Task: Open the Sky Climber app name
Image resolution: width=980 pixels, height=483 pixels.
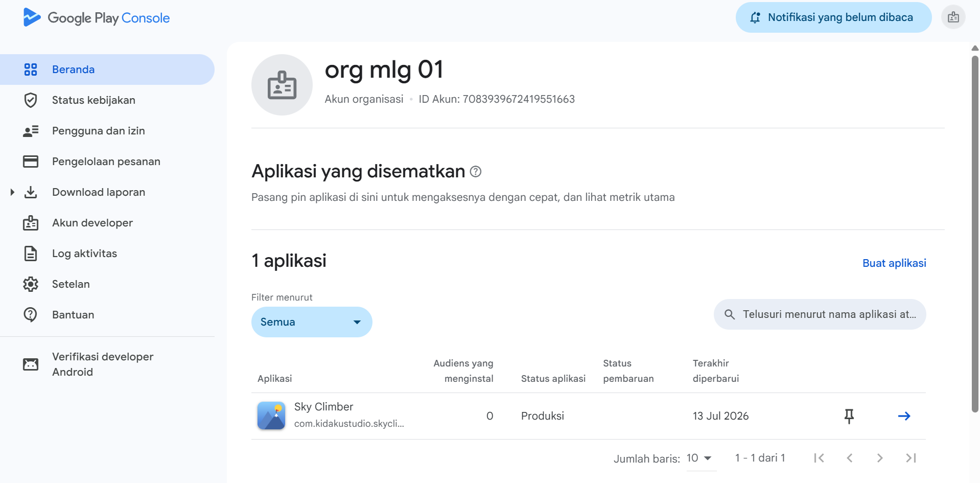Action: point(323,407)
